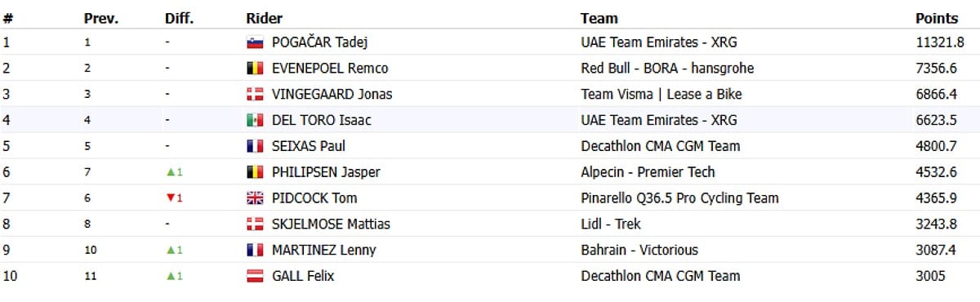Sort by the Rider column header

265,18
